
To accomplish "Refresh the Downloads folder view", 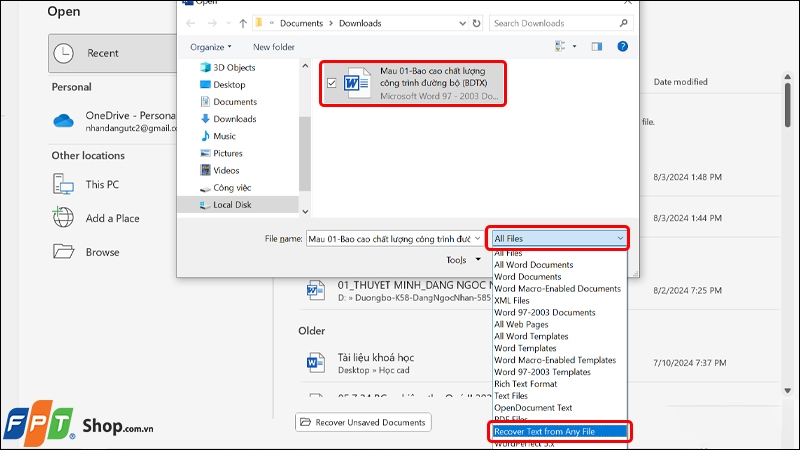I will 477,23.
